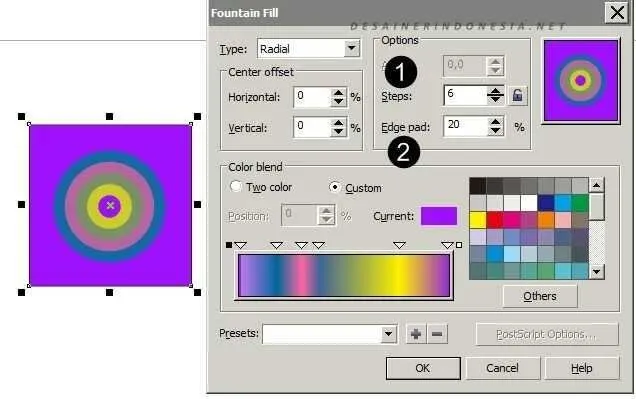The image size is (636, 399).
Task: Increase Edge pad with up arrow
Action: [x=495, y=122]
